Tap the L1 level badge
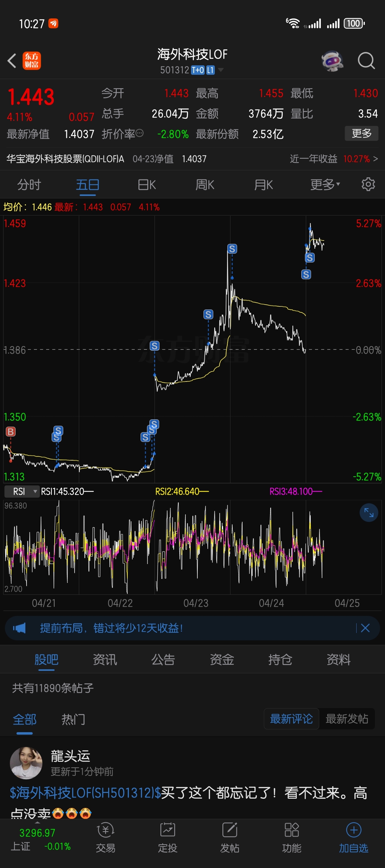Screen dimensions: 385x868 click(211, 70)
